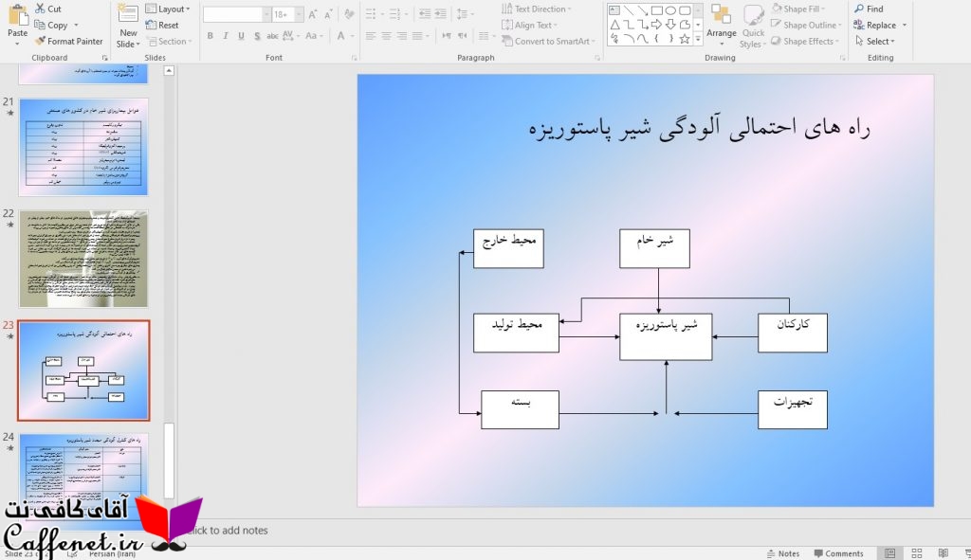
Task: Justify the paragraph text
Action: (418, 36)
